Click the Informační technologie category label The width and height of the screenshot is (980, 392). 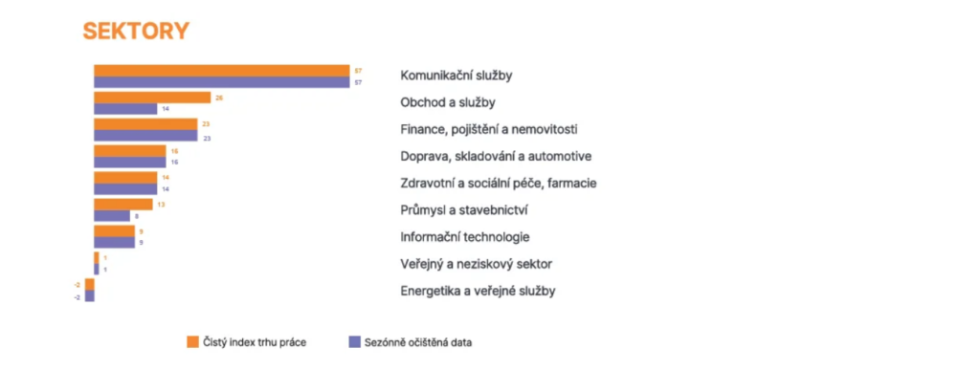point(465,237)
